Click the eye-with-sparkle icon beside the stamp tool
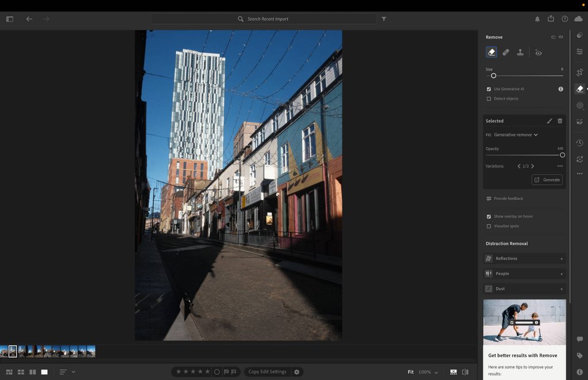The width and height of the screenshot is (588, 380). [538, 52]
